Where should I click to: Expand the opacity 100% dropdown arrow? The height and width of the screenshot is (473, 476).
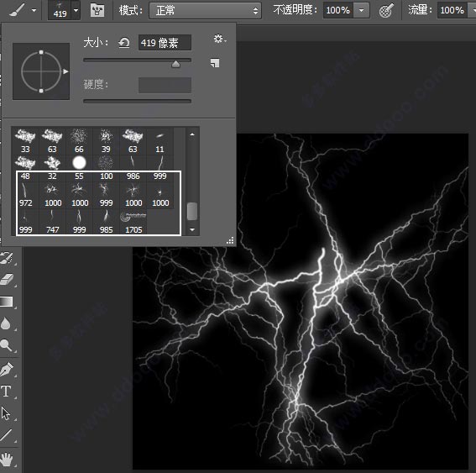pos(361,10)
